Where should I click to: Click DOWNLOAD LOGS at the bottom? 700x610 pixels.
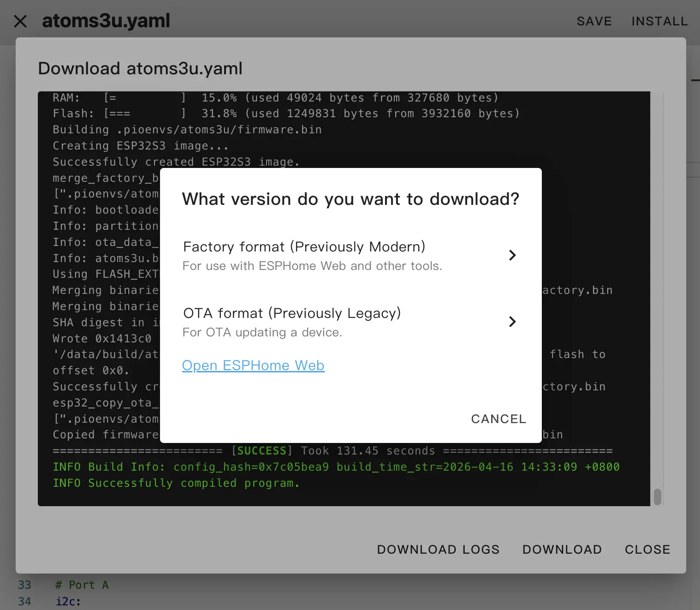438,550
